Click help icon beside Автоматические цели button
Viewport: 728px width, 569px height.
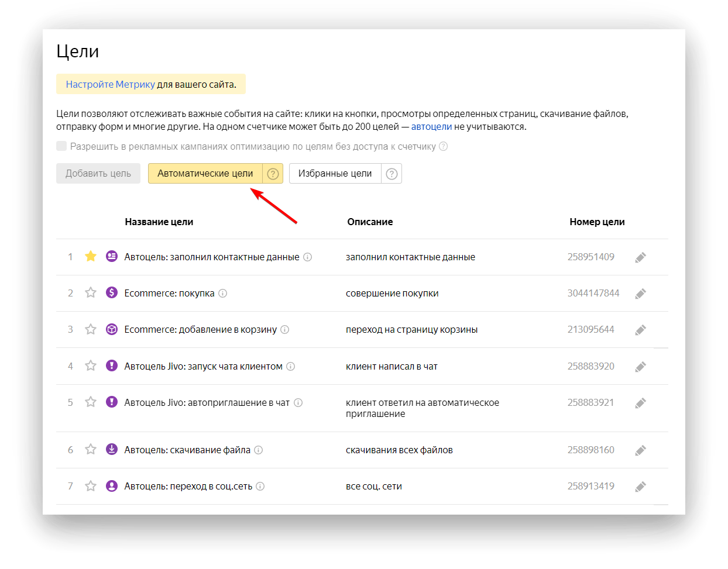pyautogui.click(x=273, y=174)
